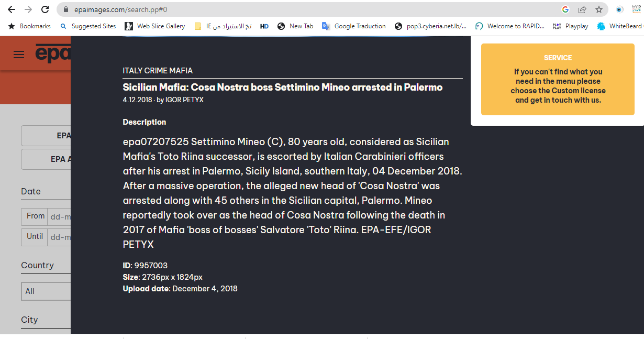Open the Bookmarks folder in bookmarks bar
The image size is (644, 339).
tap(30, 26)
